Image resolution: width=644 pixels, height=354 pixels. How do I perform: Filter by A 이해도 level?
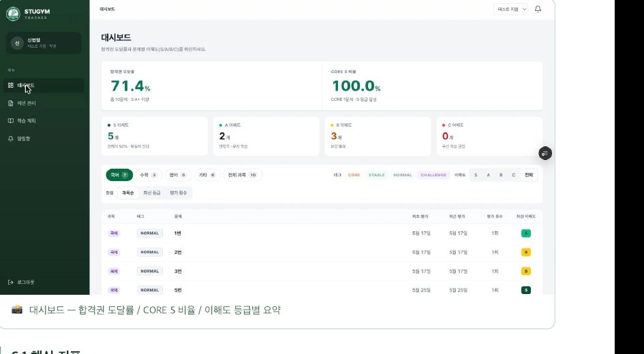point(489,175)
